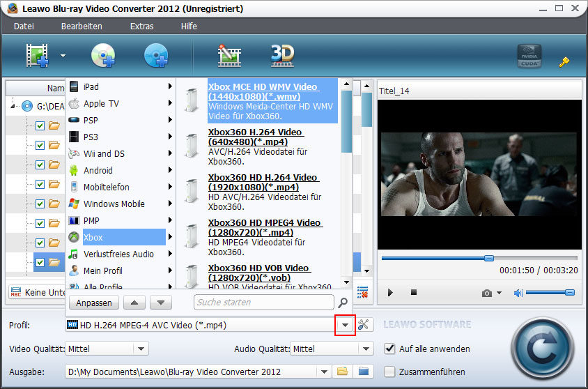Click the Add Blu-ray/DVD disc icon
Viewport: 588px width, 389px height.
coord(103,56)
